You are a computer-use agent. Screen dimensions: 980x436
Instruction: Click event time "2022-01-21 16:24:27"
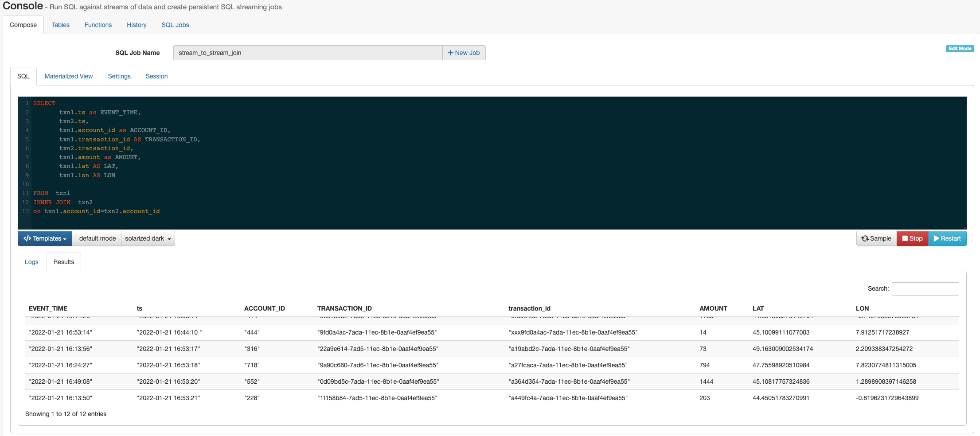click(x=60, y=365)
